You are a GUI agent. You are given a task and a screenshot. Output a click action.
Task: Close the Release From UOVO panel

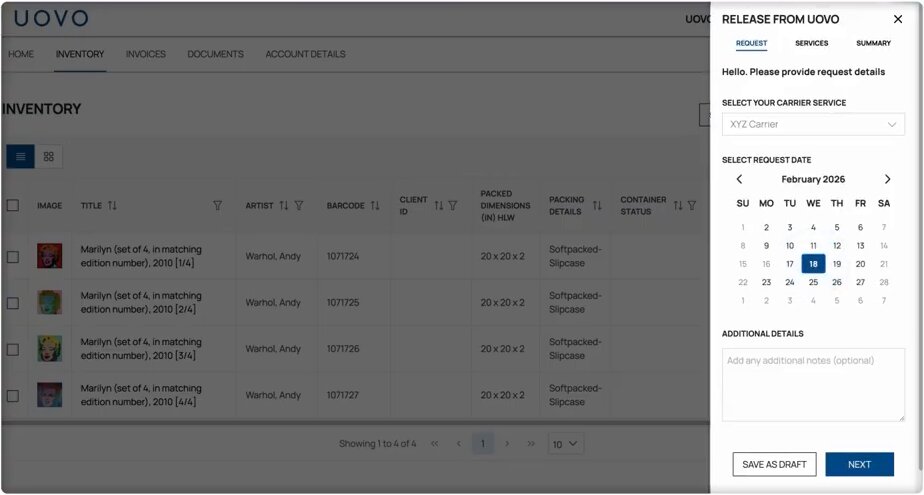(897, 19)
